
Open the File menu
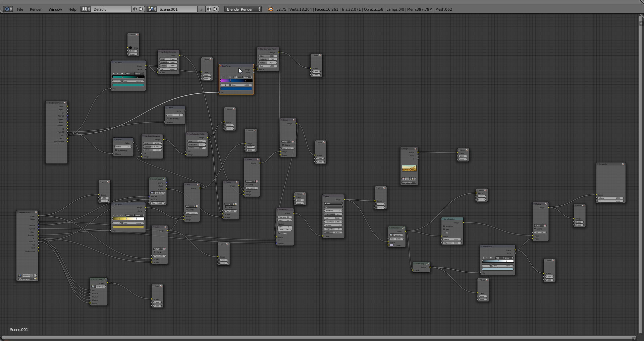[20, 9]
